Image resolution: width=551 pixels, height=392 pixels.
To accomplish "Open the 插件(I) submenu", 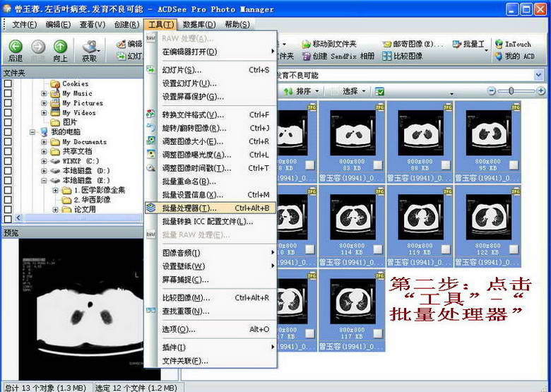I will [x=210, y=347].
